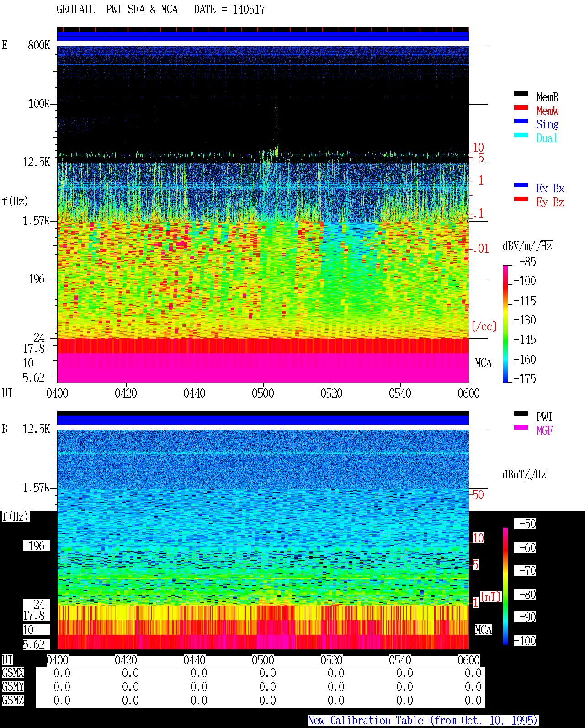
Task: Click the 0520 label under the B spectrogram
Action: click(331, 660)
